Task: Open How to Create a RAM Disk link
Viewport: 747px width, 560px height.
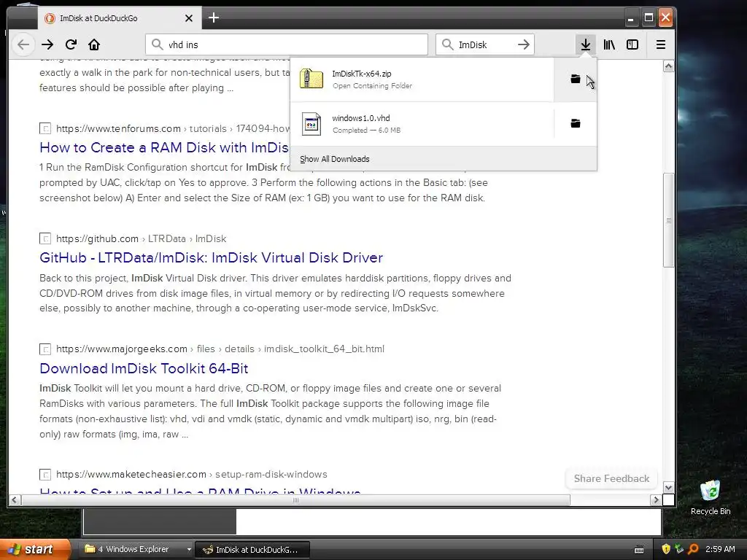Action: (164, 147)
